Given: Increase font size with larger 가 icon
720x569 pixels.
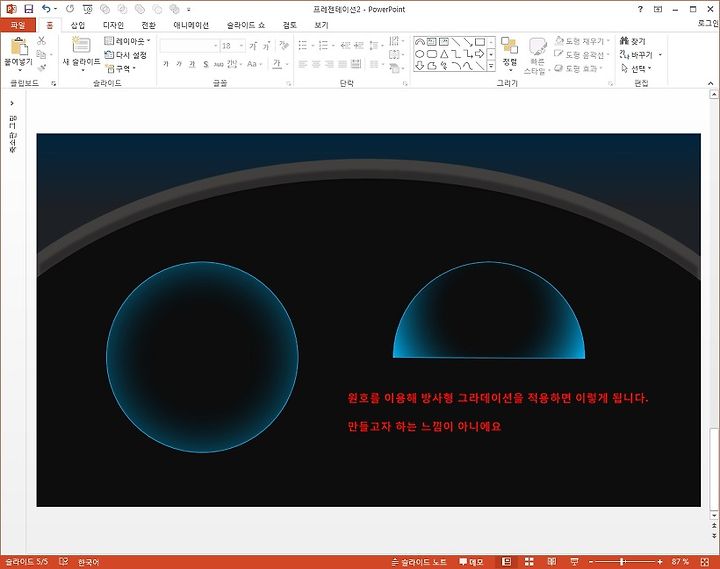Looking at the screenshot, I should click(253, 46).
